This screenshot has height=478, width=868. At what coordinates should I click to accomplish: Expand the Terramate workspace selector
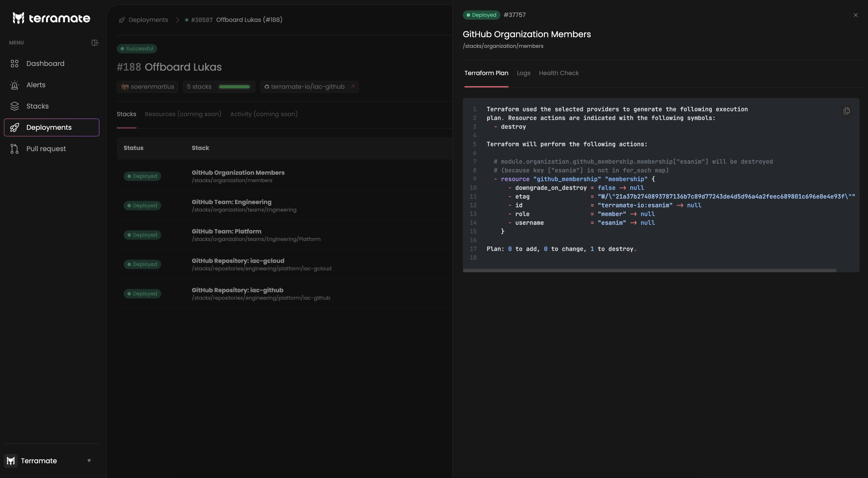tap(89, 460)
